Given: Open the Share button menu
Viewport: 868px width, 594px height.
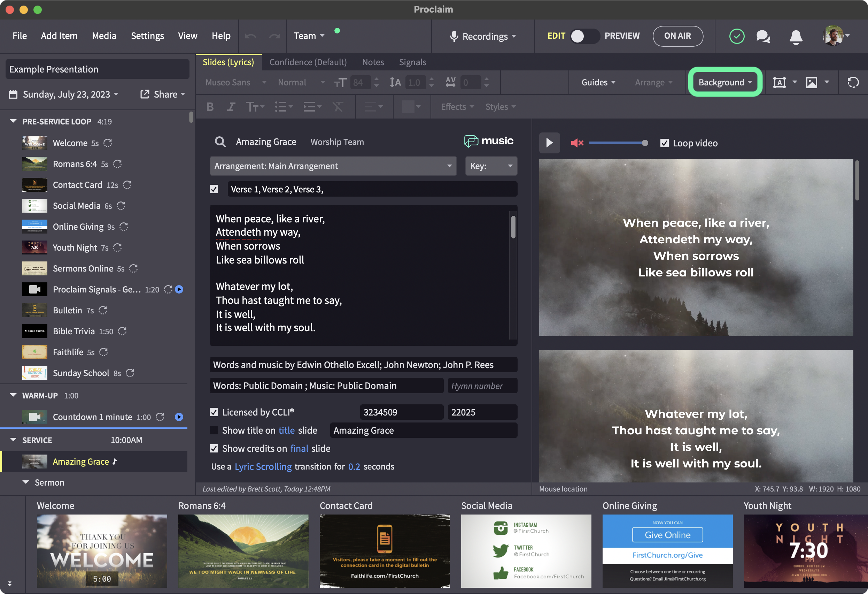Looking at the screenshot, I should [163, 94].
